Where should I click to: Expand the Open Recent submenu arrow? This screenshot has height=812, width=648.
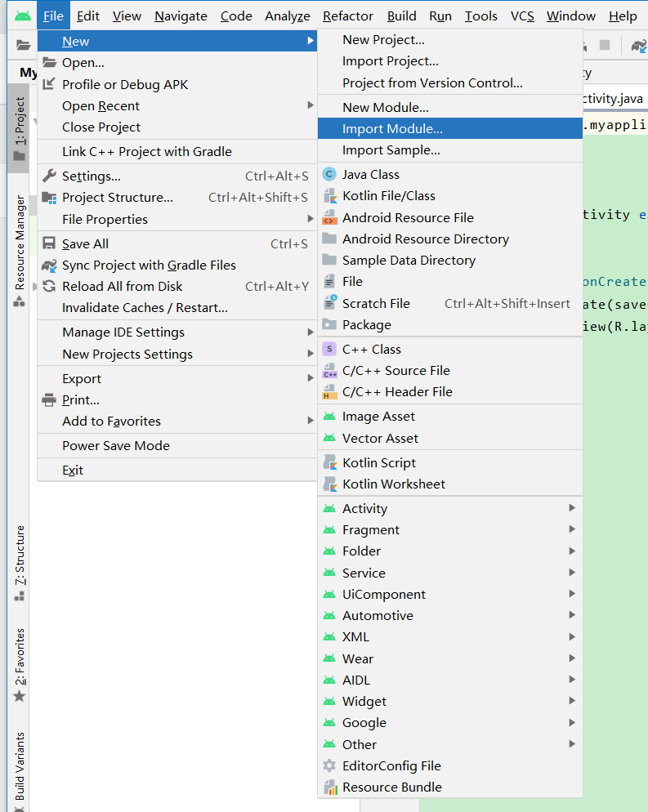tap(311, 105)
